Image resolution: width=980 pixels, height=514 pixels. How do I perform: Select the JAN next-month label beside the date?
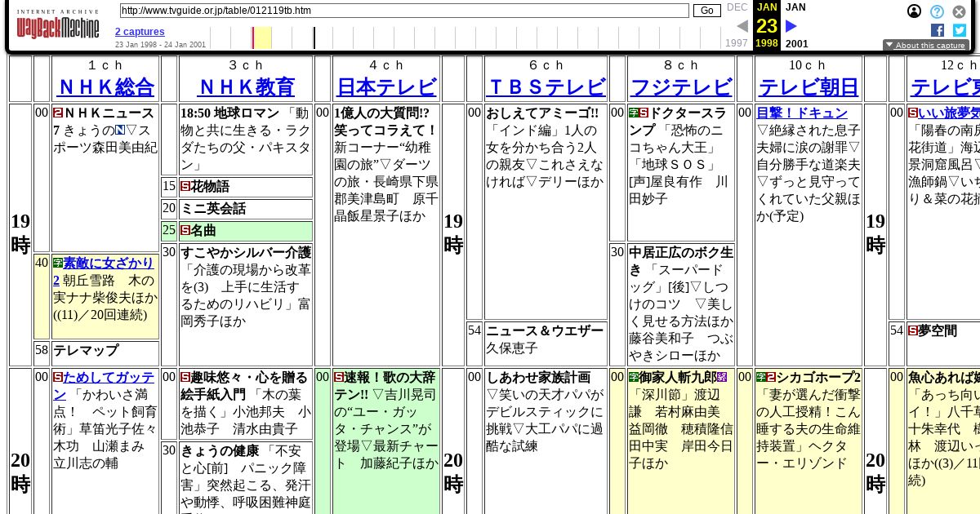[796, 7]
